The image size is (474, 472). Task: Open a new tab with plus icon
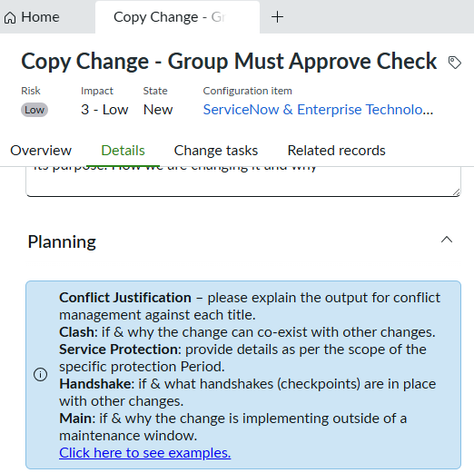coord(277,17)
